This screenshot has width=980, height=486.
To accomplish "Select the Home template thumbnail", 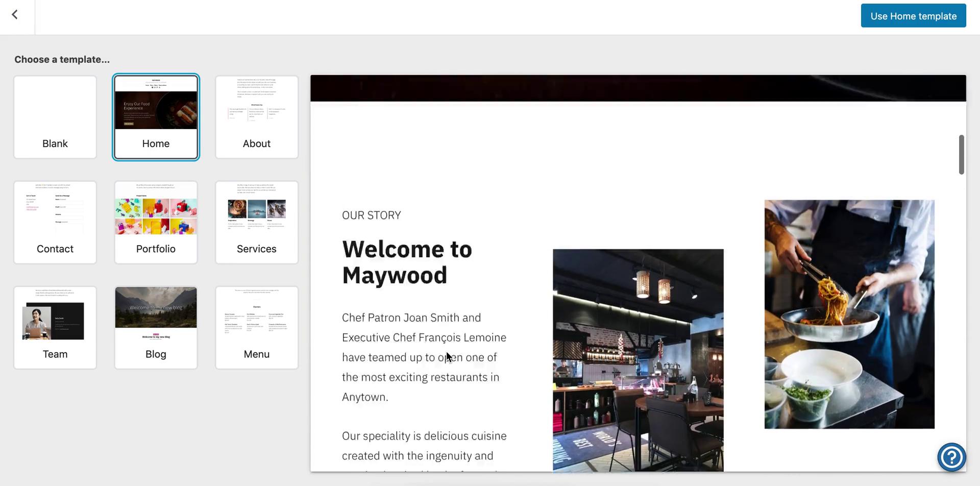I will pos(156,117).
